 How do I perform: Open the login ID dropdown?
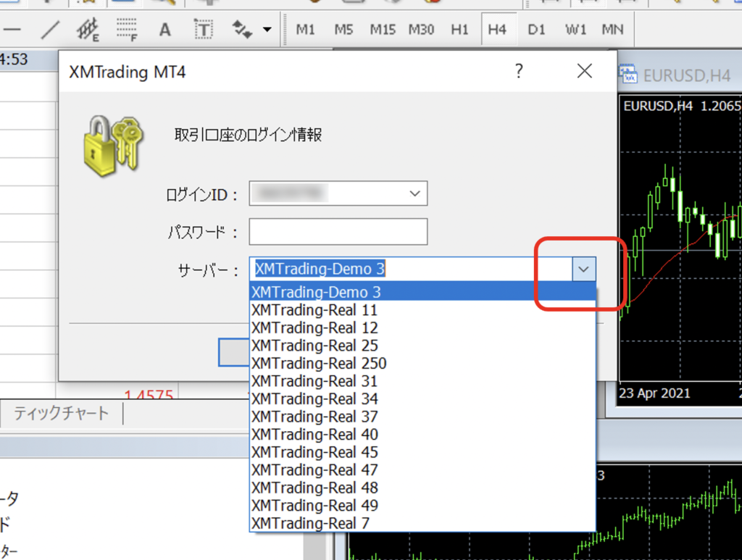pos(414,193)
